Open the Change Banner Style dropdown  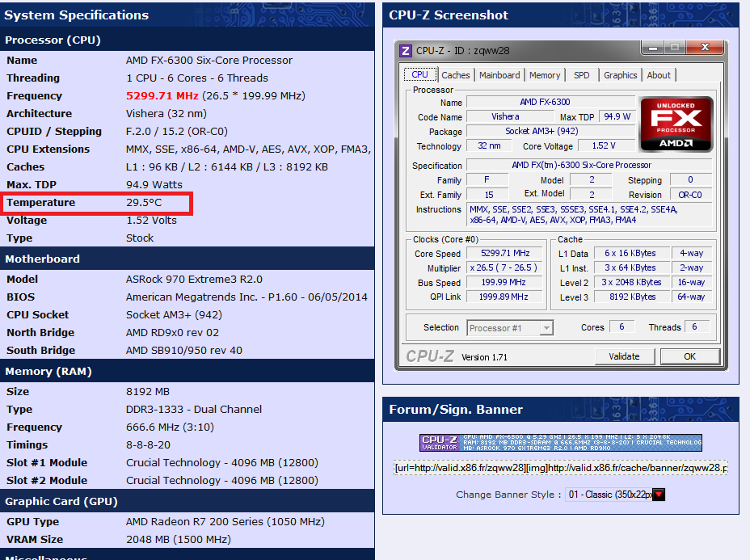(615, 495)
